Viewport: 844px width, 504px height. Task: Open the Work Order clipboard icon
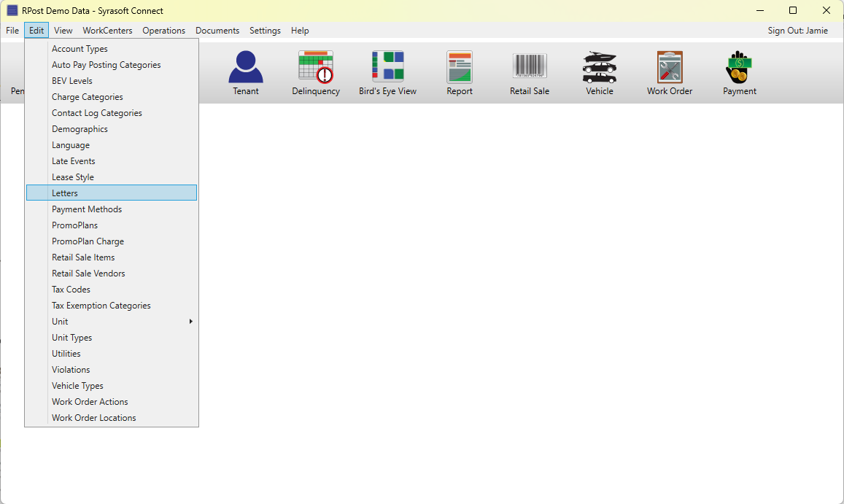(670, 67)
